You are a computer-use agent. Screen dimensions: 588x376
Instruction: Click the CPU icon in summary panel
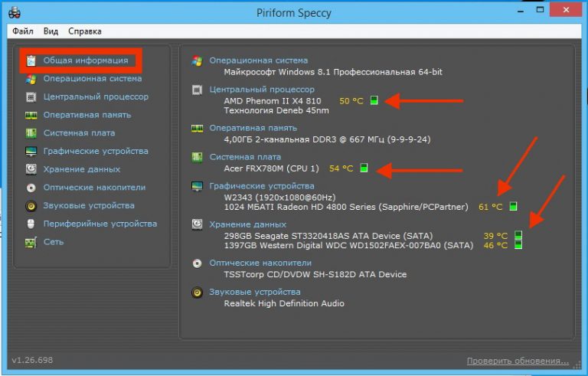tap(198, 90)
